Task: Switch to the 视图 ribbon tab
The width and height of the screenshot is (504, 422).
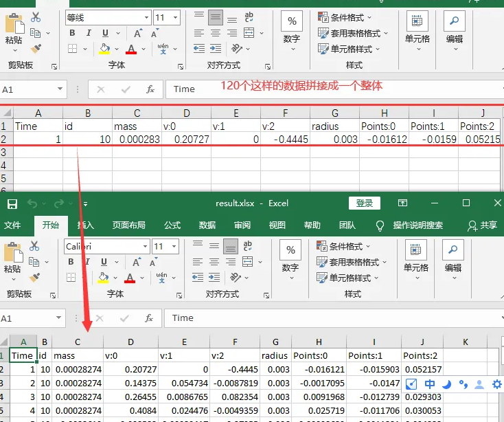Action: pos(277,225)
